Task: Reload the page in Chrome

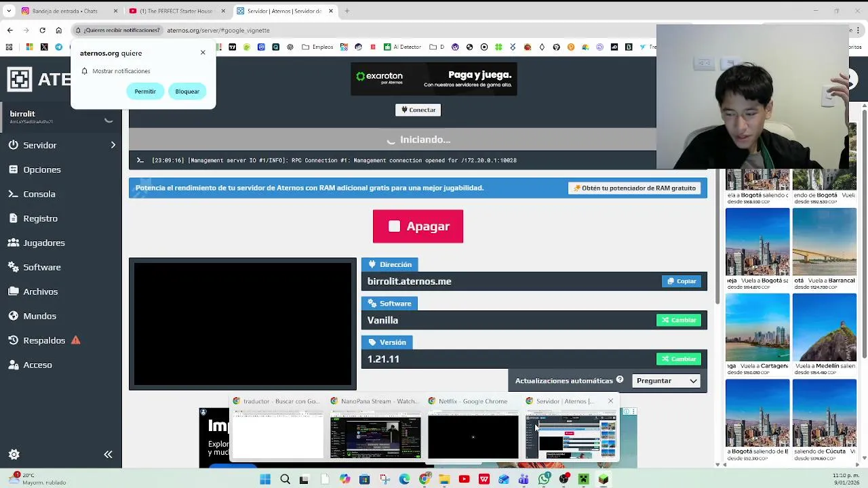Action: tap(42, 30)
